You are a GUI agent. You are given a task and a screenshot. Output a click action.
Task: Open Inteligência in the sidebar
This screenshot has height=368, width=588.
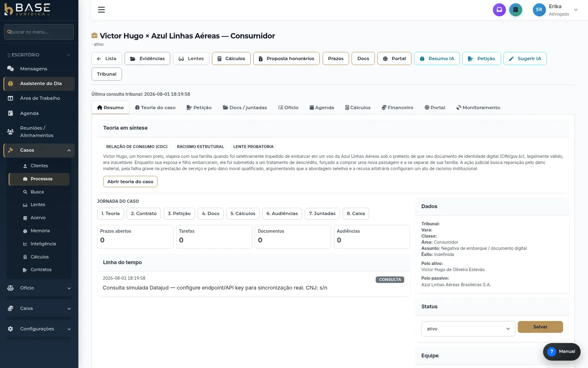coord(39,244)
